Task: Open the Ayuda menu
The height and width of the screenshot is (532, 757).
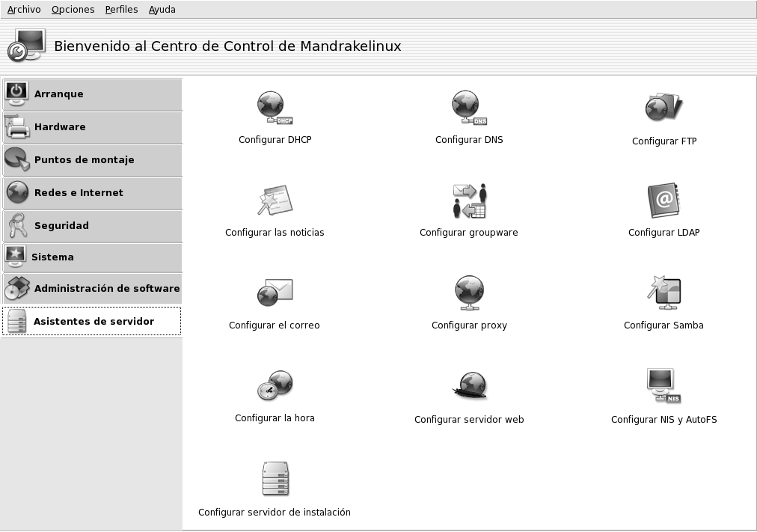Action: (162, 9)
